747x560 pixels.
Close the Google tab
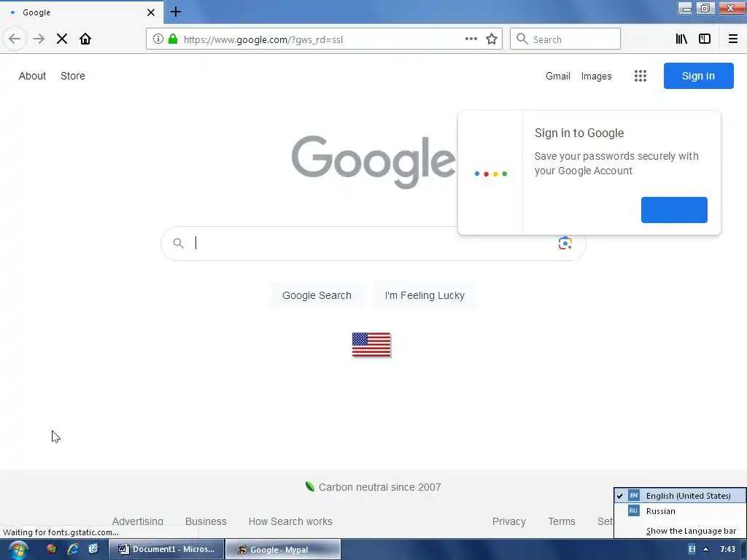point(151,12)
